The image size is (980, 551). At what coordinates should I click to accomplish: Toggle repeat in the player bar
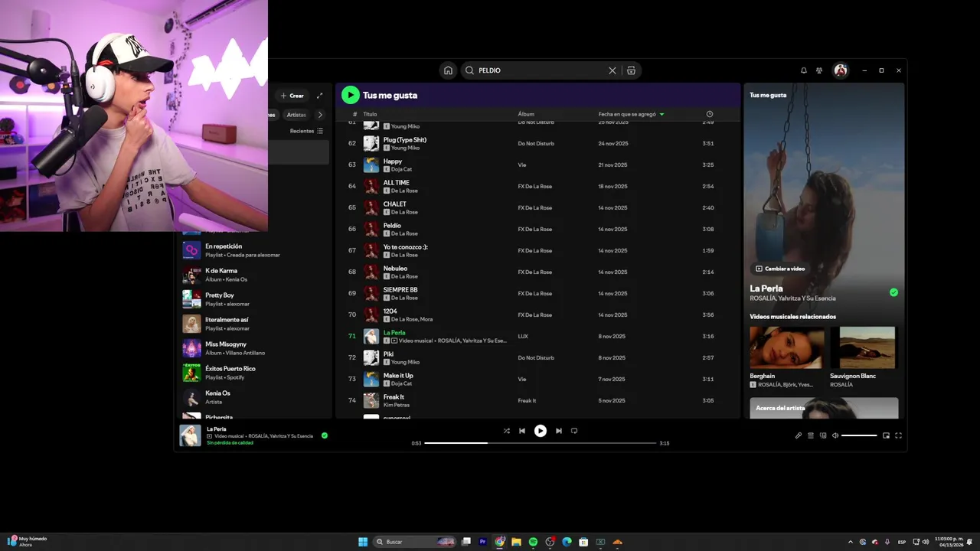click(x=574, y=431)
